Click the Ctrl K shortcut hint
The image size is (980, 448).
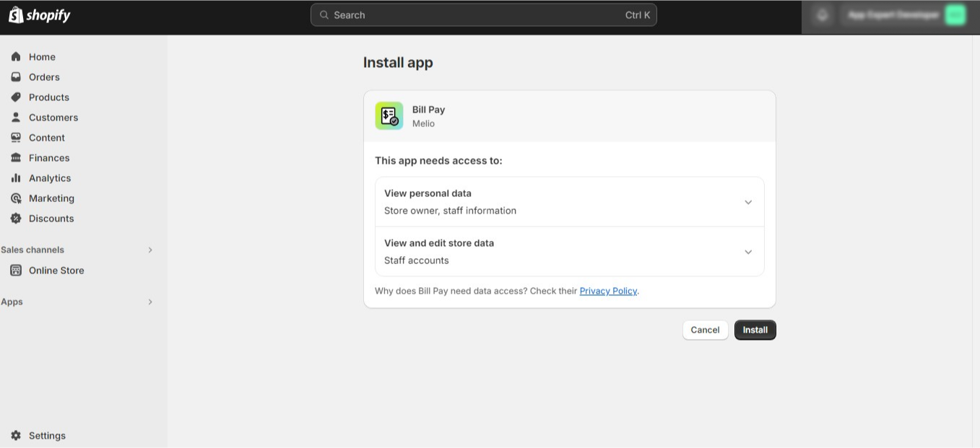coord(638,14)
